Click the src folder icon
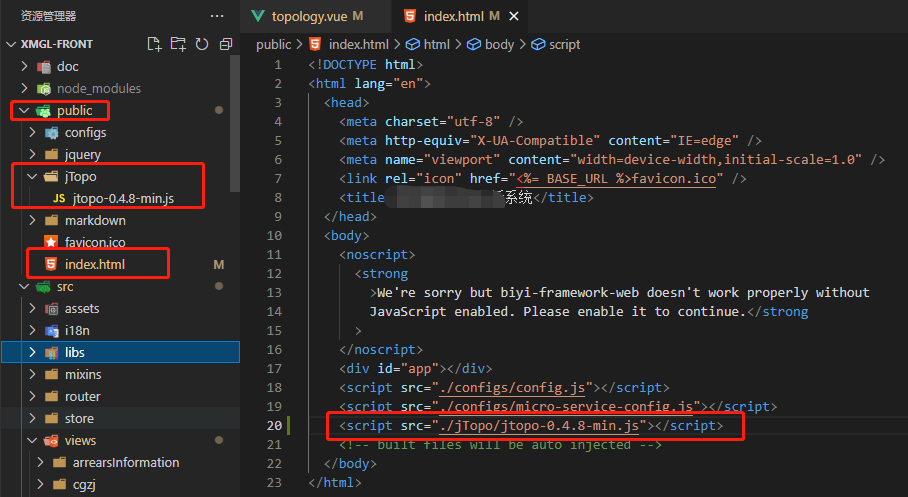This screenshot has width=908, height=497. click(43, 287)
